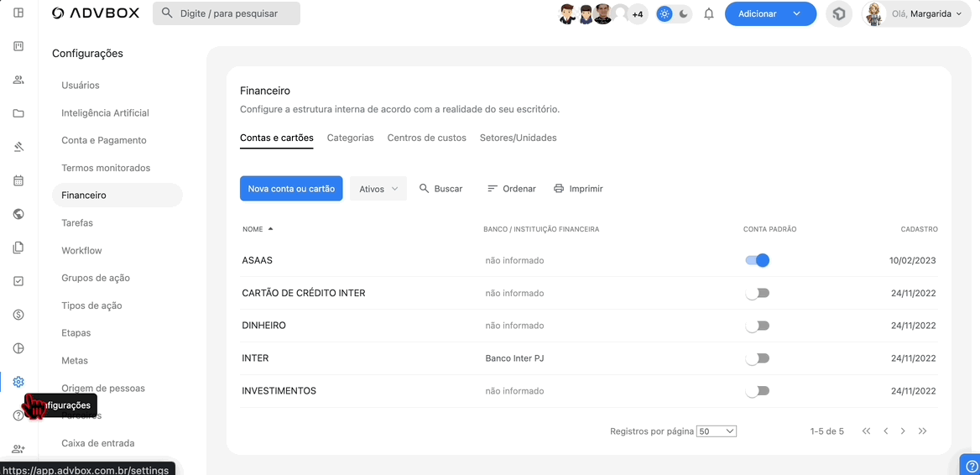
Task: Click Nova conta ou cartão button
Action: [291, 189]
